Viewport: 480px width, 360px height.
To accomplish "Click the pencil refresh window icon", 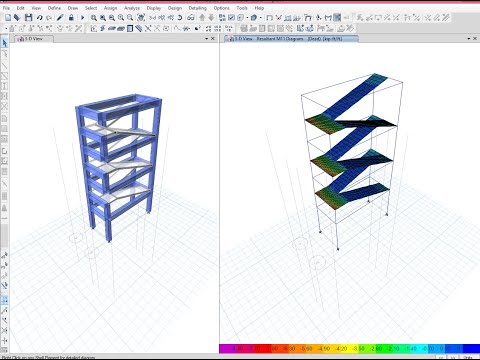I will tap(60, 18).
